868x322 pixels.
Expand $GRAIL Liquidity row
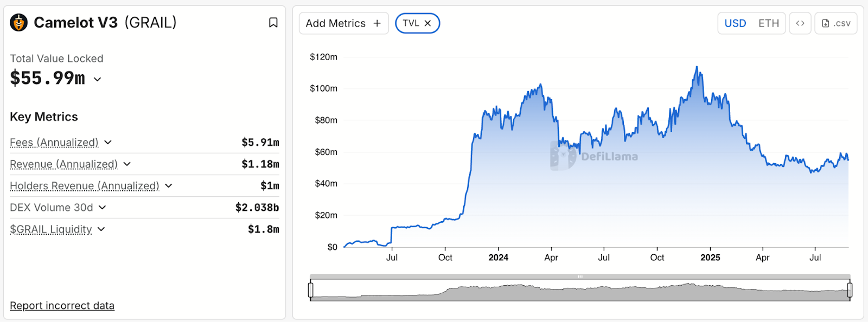pos(101,229)
